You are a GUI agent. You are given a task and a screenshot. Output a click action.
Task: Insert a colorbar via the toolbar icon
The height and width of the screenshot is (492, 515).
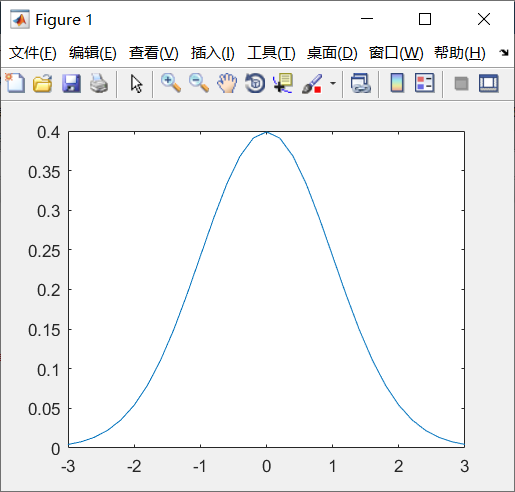tap(397, 83)
